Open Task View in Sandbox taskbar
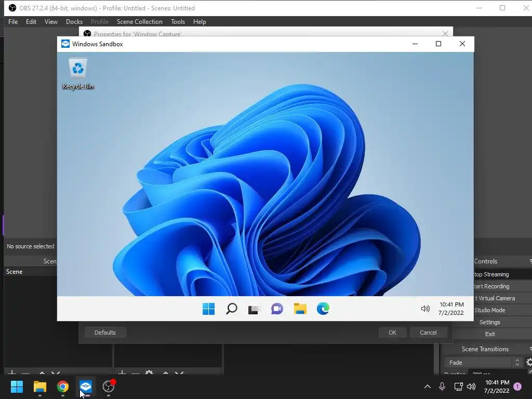Viewport: 532px width, 399px height. (254, 309)
